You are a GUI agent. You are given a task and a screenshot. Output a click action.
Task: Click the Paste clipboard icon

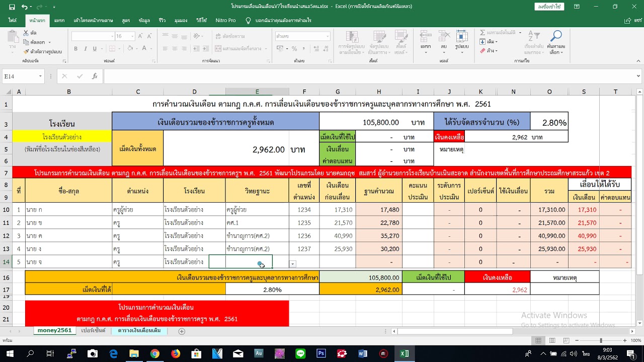tap(12, 37)
